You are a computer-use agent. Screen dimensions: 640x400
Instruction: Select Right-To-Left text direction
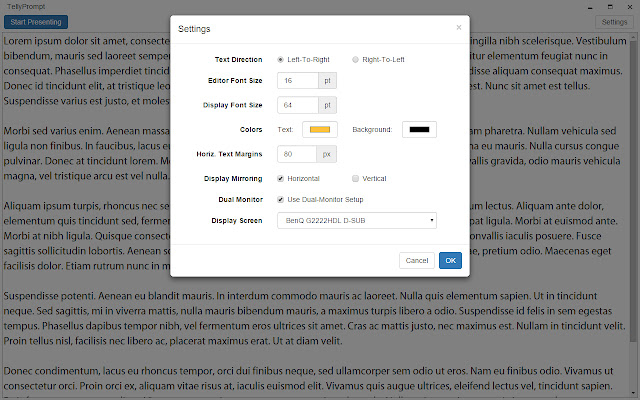(x=356, y=60)
